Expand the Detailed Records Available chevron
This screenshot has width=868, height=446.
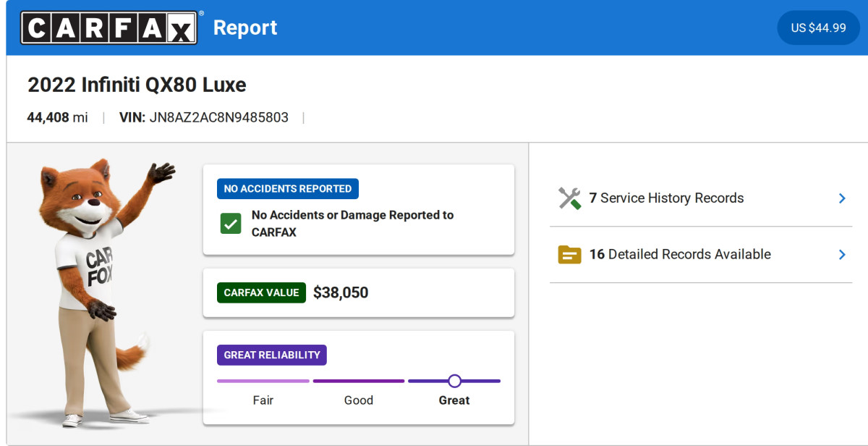[842, 255]
